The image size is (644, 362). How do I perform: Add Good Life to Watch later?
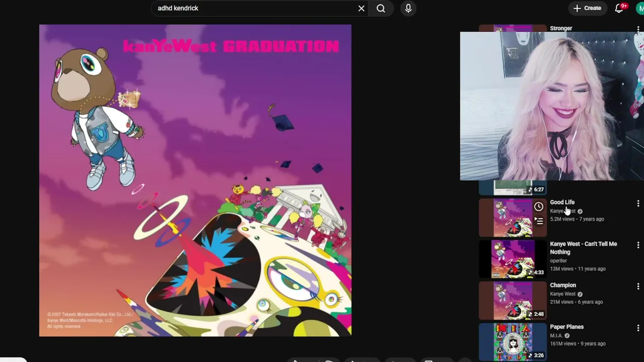(538, 207)
